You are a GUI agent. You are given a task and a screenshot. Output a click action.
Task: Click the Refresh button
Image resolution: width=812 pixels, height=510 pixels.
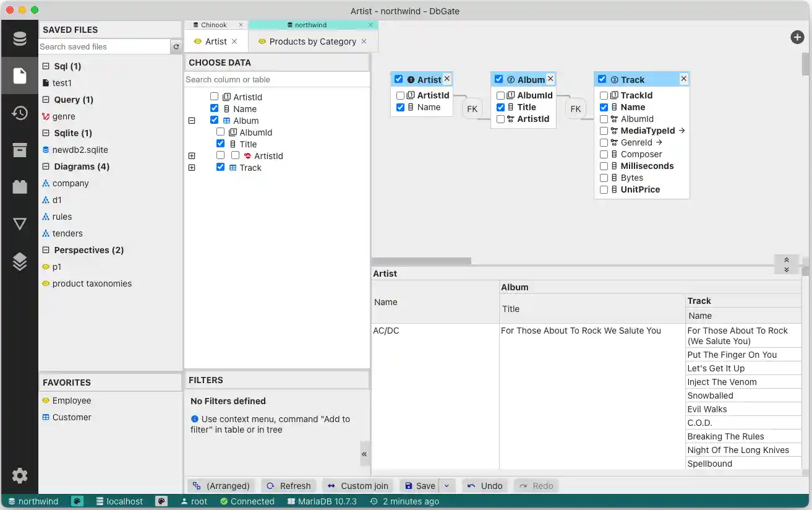click(289, 486)
